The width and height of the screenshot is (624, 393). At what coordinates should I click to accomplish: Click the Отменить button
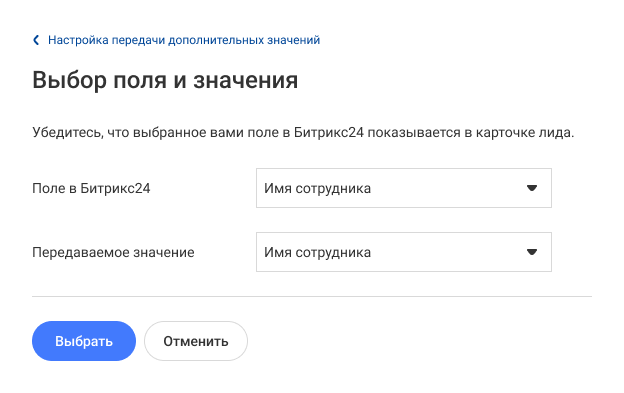click(196, 341)
